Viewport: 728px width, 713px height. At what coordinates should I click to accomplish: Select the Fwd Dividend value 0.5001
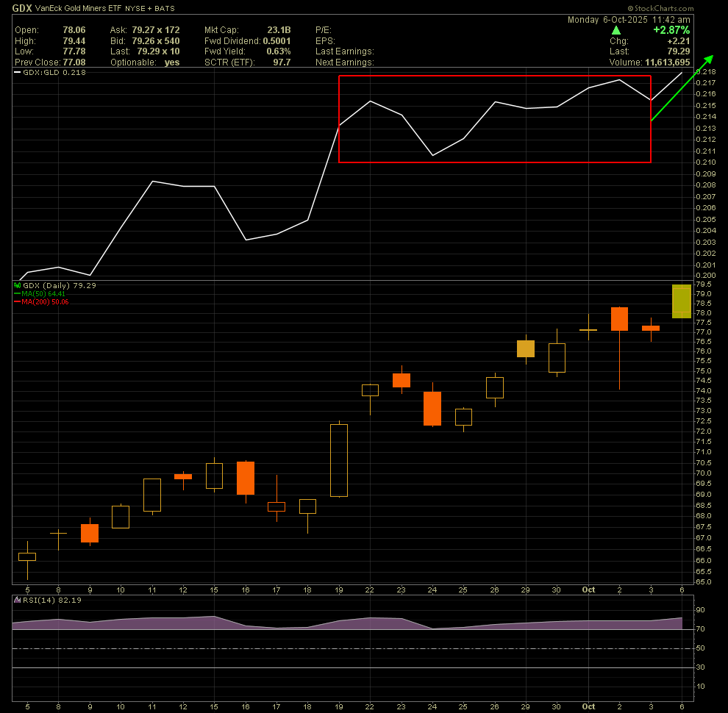pos(276,41)
